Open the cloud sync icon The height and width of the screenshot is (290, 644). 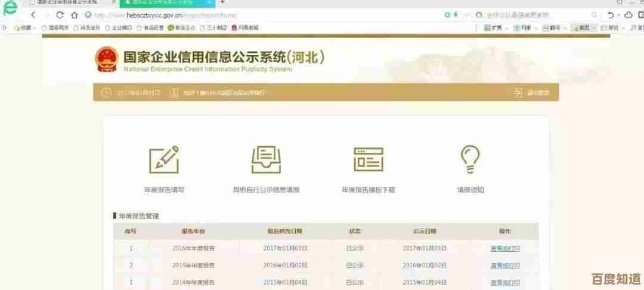click(628, 15)
